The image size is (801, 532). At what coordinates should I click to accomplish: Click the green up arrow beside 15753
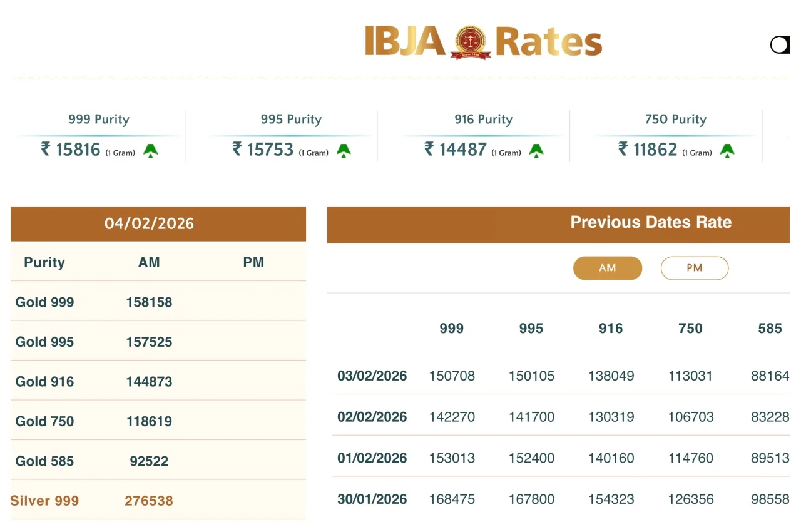click(344, 150)
